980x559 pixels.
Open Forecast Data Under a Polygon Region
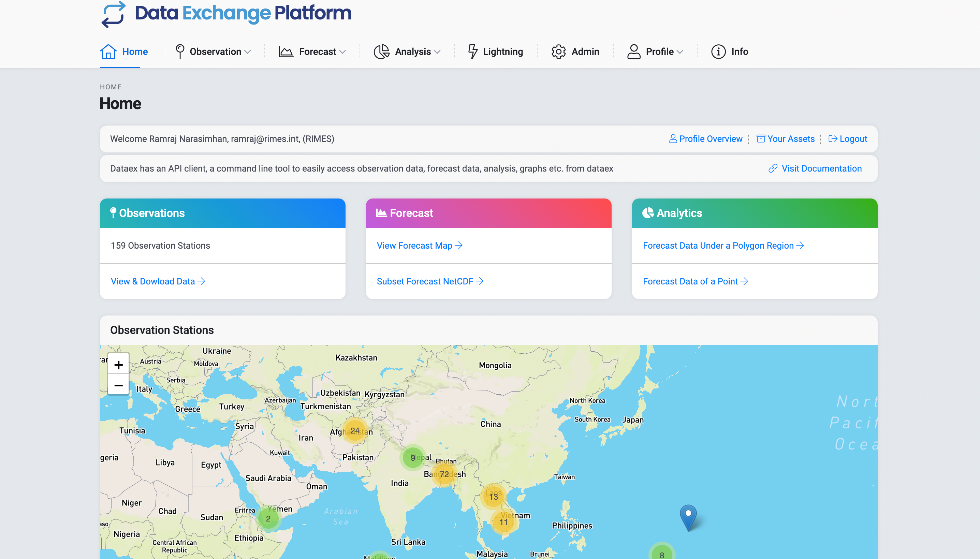click(723, 246)
